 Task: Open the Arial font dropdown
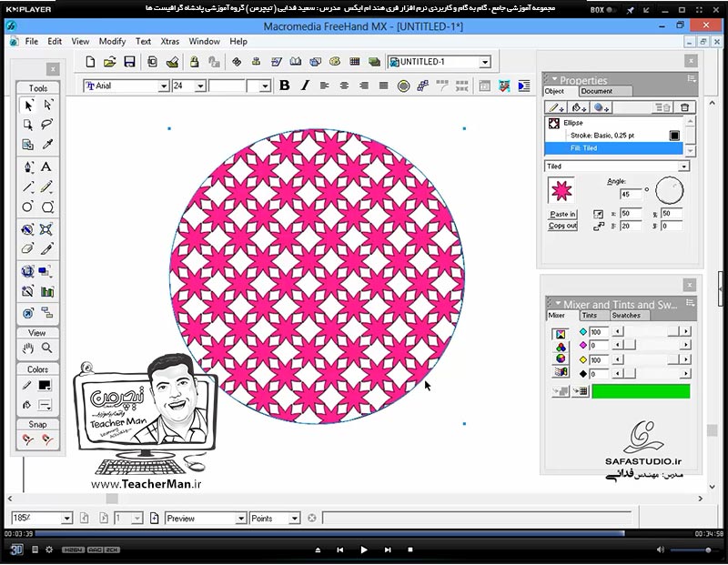pos(164,86)
